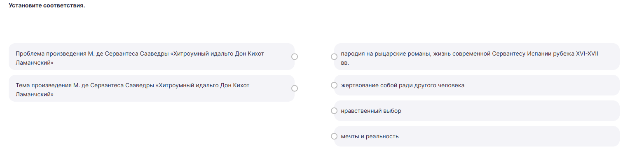Click «Ламанчский»» word in the Тема card
Screen dimensions: 644x149
(35, 94)
